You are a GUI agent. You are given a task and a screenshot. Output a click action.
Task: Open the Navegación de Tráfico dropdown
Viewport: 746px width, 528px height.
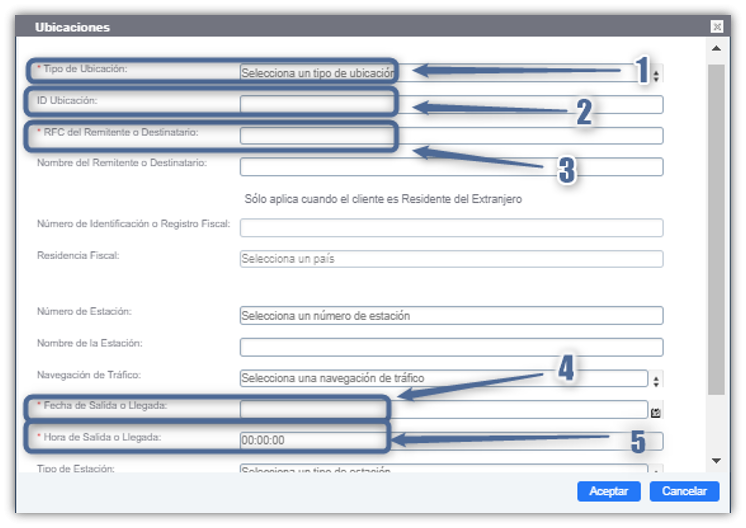443,378
